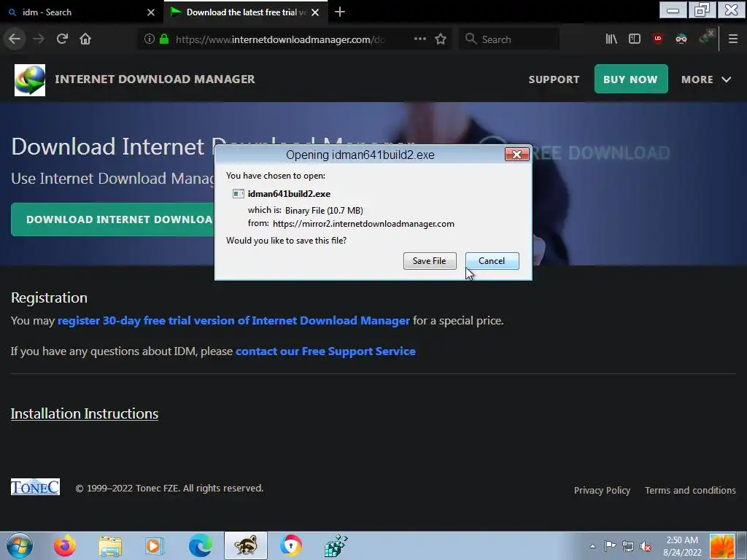The width and height of the screenshot is (747, 560).
Task: Click the IDM extension toolbar icon
Action: [x=705, y=38]
